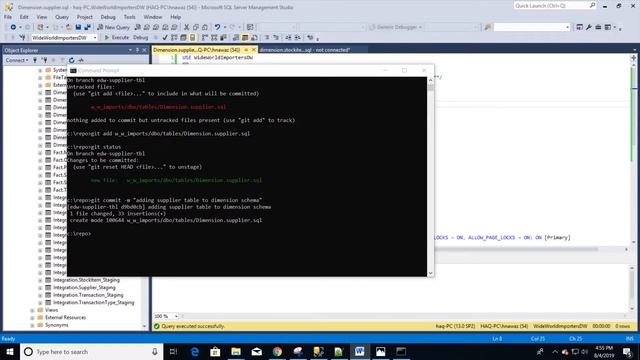Viewport: 640px width, 360px height.
Task: Click the Cut scissors icon
Action: pos(187,27)
